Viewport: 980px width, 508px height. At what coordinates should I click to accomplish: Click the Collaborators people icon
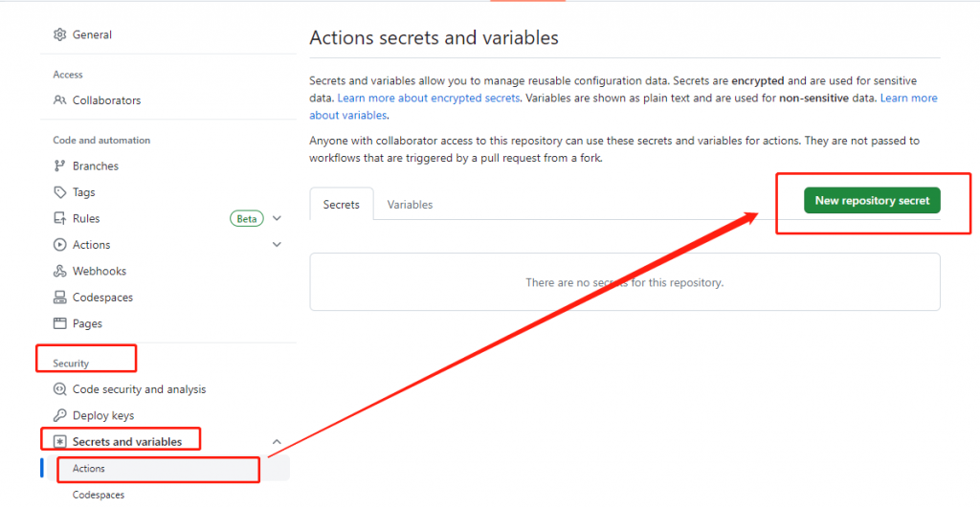click(x=59, y=100)
